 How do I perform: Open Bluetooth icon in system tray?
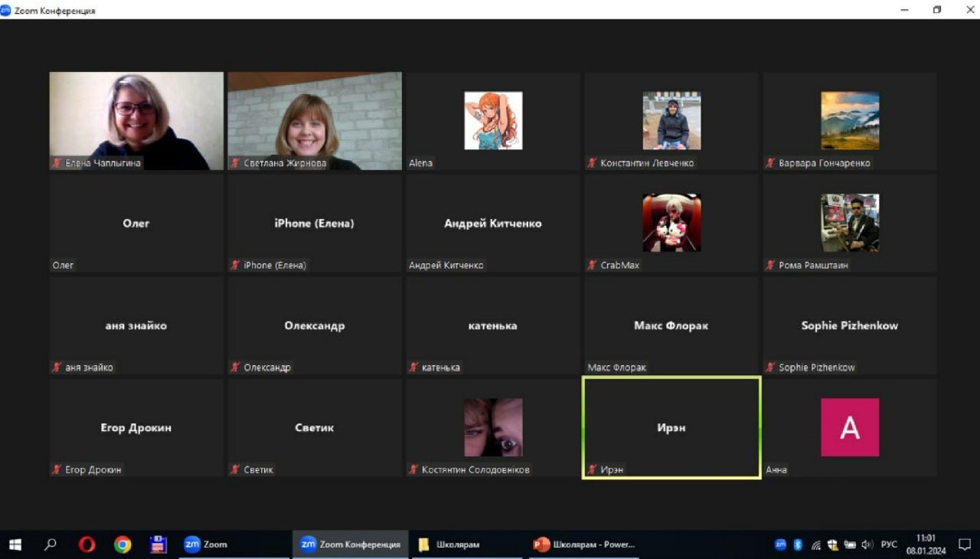pyautogui.click(x=797, y=544)
